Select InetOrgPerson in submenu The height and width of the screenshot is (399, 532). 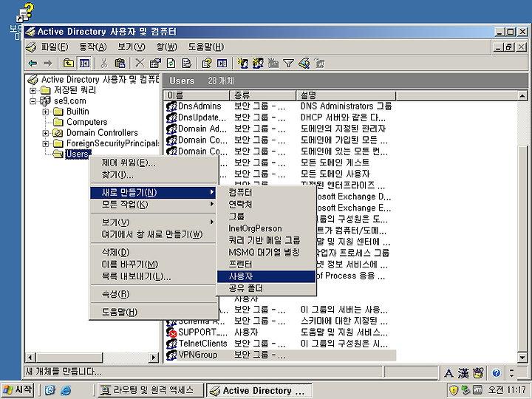(266, 228)
